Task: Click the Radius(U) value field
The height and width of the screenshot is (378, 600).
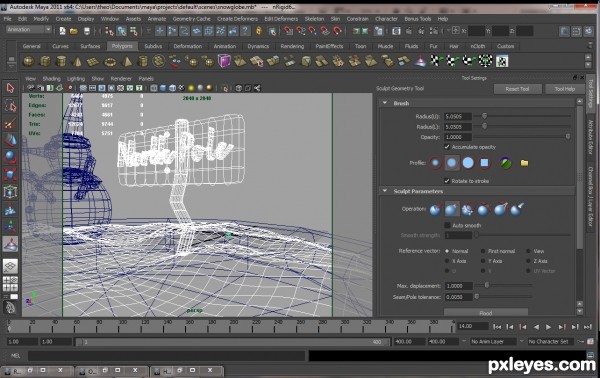Action: pos(458,116)
